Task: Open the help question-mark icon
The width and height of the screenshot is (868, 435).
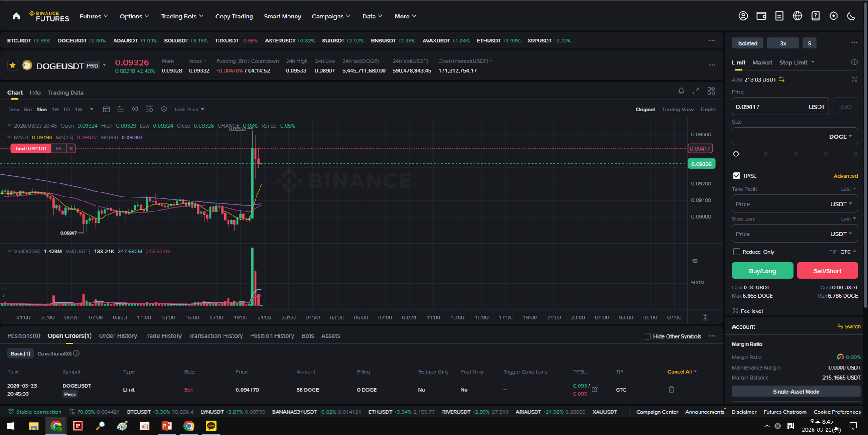Action: 815,16
